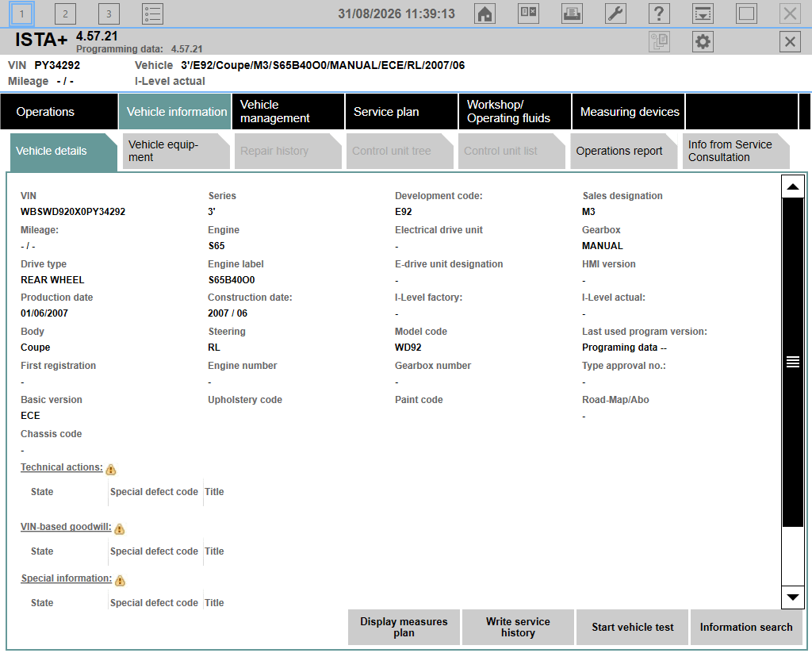Screen dimensions: 812x653
Task: Click Technical actions warning icon
Action: coord(111,470)
